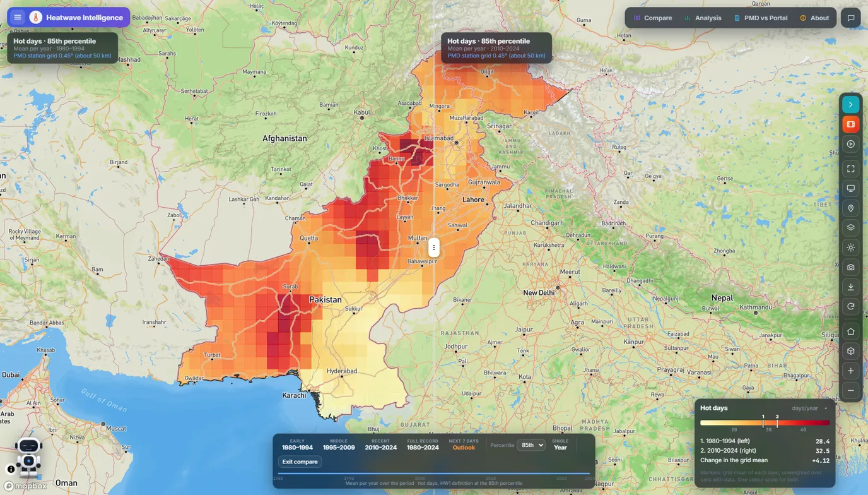
Task: Open the Mapbox info icon
Action: point(11,469)
